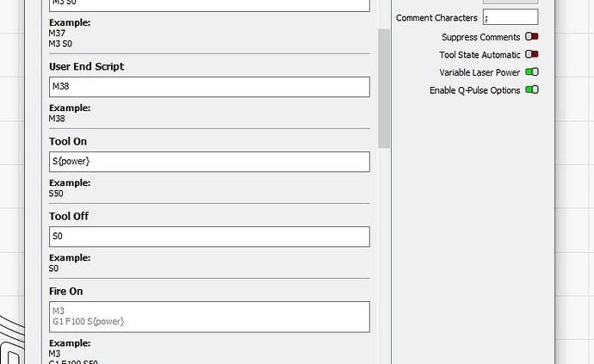Click the Variable Laser Power label text
Screen dimensions: 594x364
click(480, 73)
